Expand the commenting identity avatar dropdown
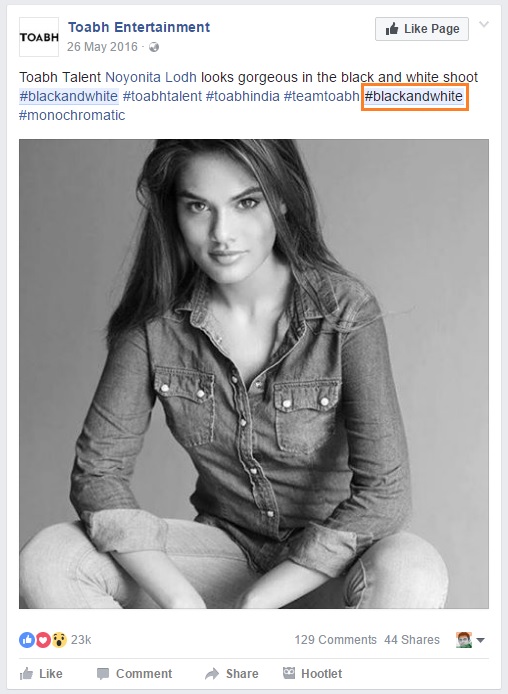 [x=470, y=640]
